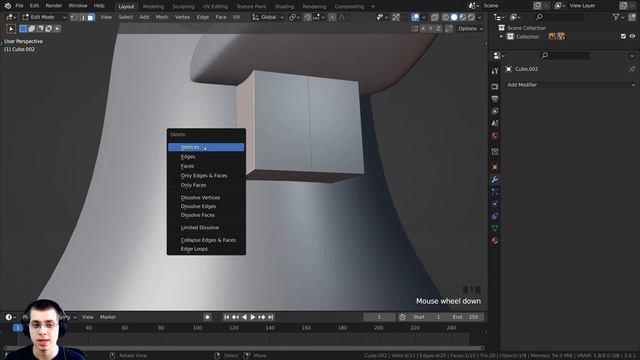Jump to the timeline end frame
This screenshot has height=360, width=640.
[x=271, y=317]
